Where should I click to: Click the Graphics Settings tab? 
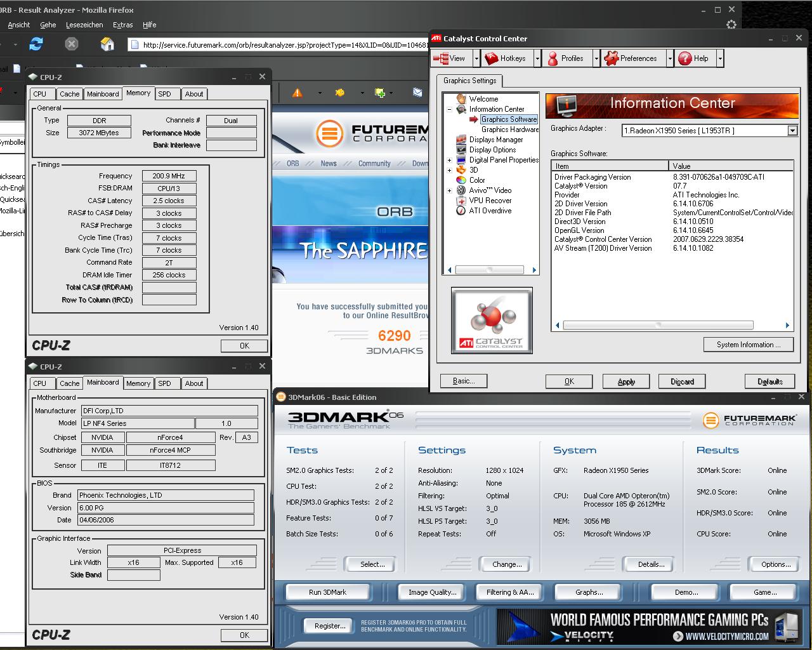(469, 81)
